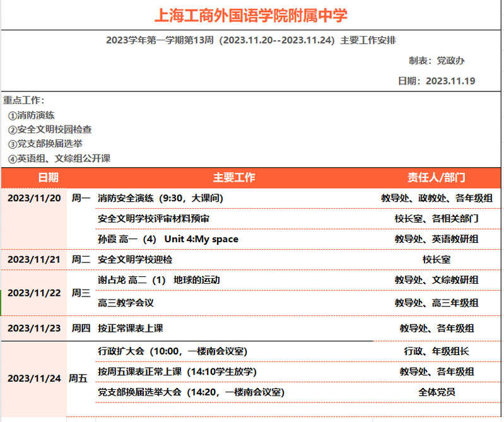Click the school title 上海工商外国语学院附属中学
The height and width of the screenshot is (422, 504).
click(250, 15)
